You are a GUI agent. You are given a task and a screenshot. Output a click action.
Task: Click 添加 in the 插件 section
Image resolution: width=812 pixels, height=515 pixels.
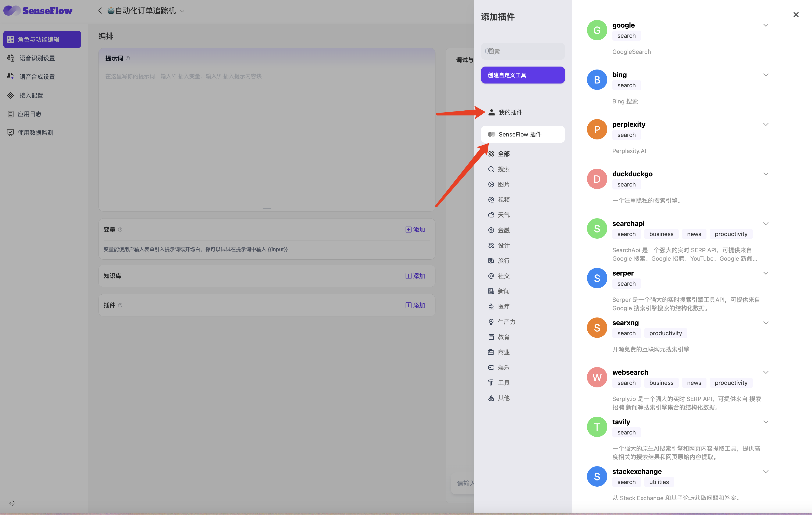[x=415, y=305]
